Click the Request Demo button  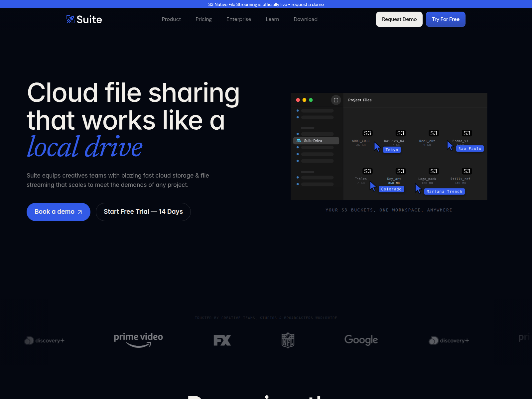(399, 19)
